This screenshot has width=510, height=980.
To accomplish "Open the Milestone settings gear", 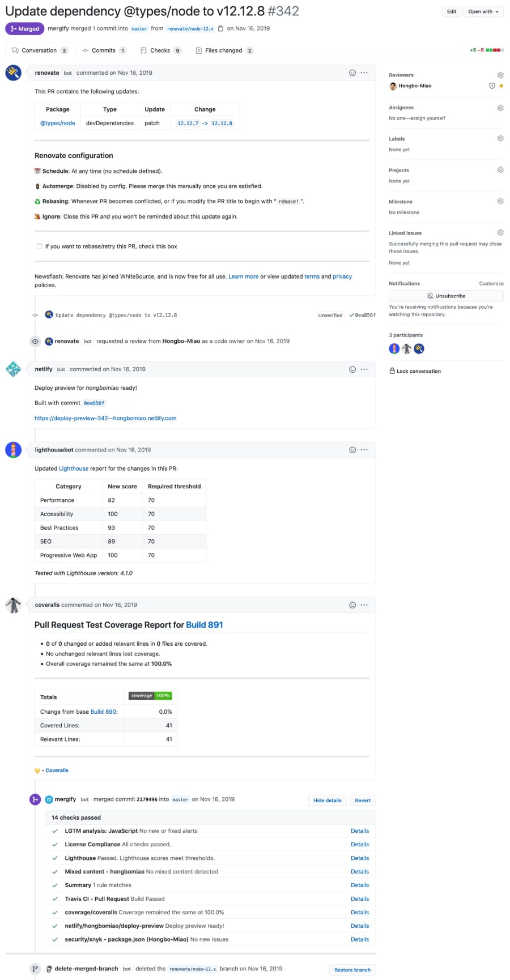I will coord(500,201).
